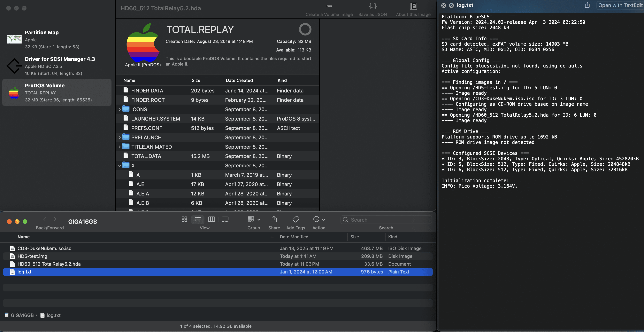Switch Finder to icon view

coord(184,219)
